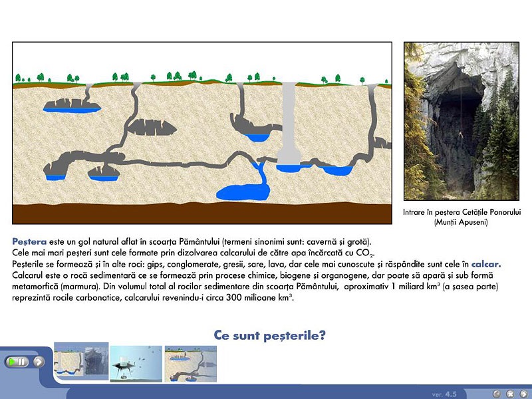Viewport: 532px width, 399px height.
Task: Go to the previous page using the bottom-right back arrow
Action: pos(497,394)
